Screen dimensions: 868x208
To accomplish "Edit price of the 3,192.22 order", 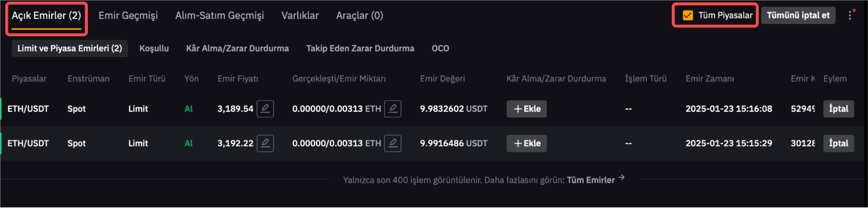I will click(265, 143).
